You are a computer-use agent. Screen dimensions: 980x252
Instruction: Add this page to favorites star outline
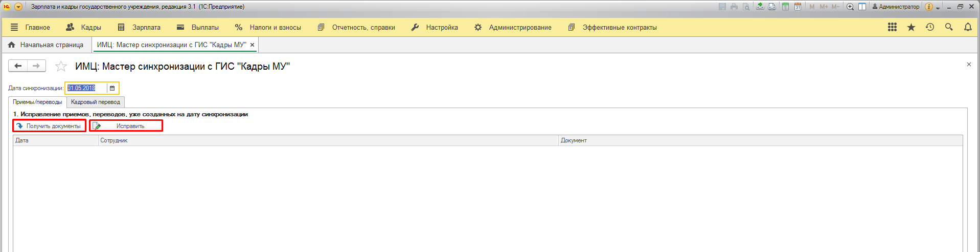click(61, 66)
